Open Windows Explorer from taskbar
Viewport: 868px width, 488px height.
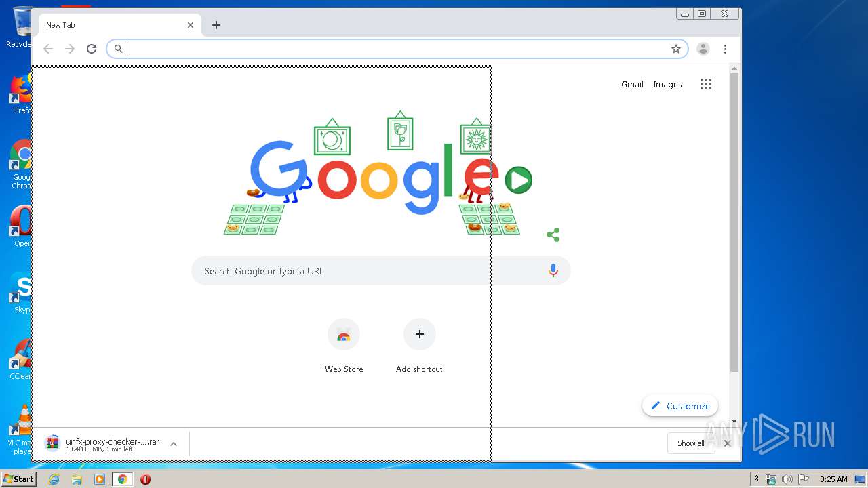[77, 479]
